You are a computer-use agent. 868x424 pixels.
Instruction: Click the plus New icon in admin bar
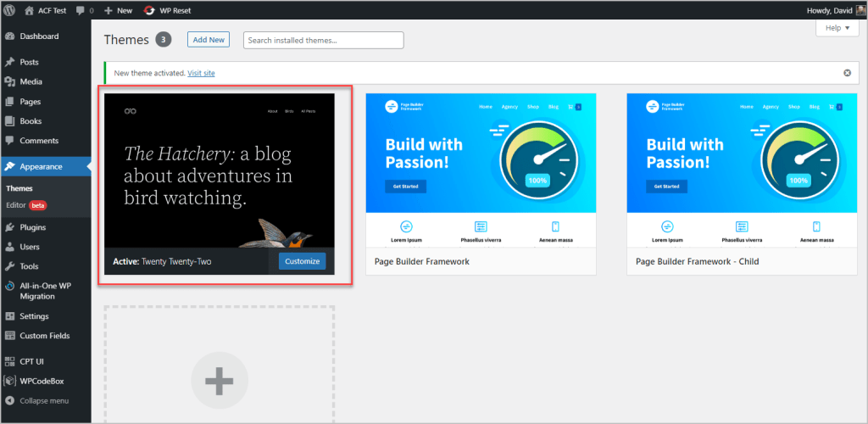pos(108,10)
